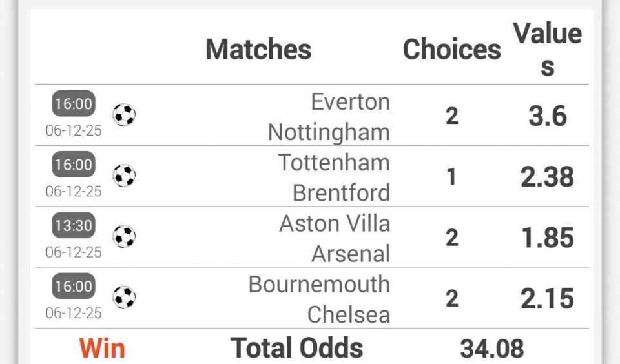Screen dimensions: 620x364
Task: Click the soccer ball icon beside Bournemouth match
Action: coord(124,298)
